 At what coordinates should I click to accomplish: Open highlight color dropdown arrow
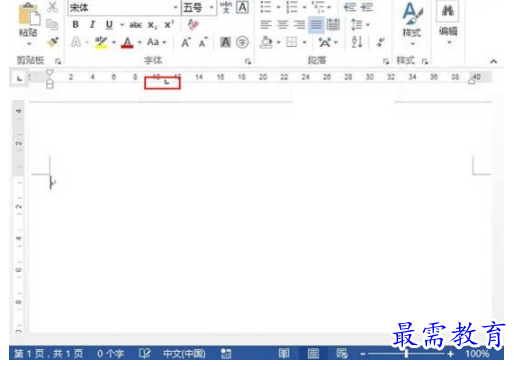click(x=114, y=42)
